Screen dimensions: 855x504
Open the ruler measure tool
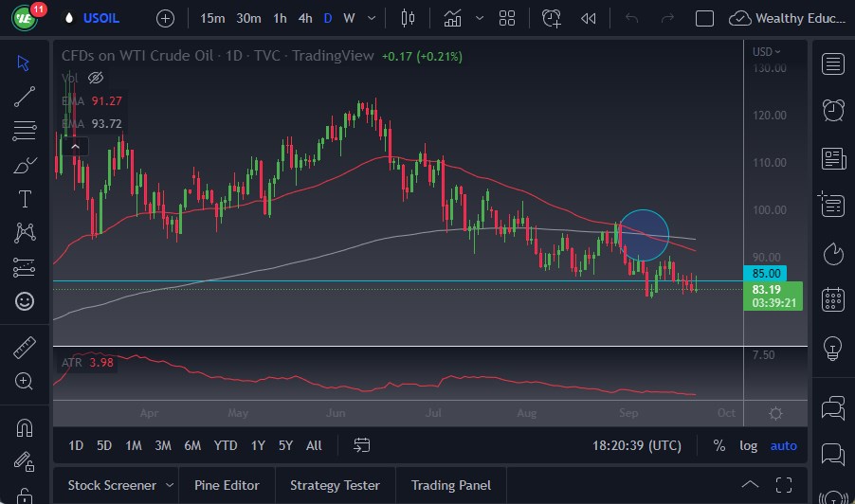pyautogui.click(x=25, y=348)
